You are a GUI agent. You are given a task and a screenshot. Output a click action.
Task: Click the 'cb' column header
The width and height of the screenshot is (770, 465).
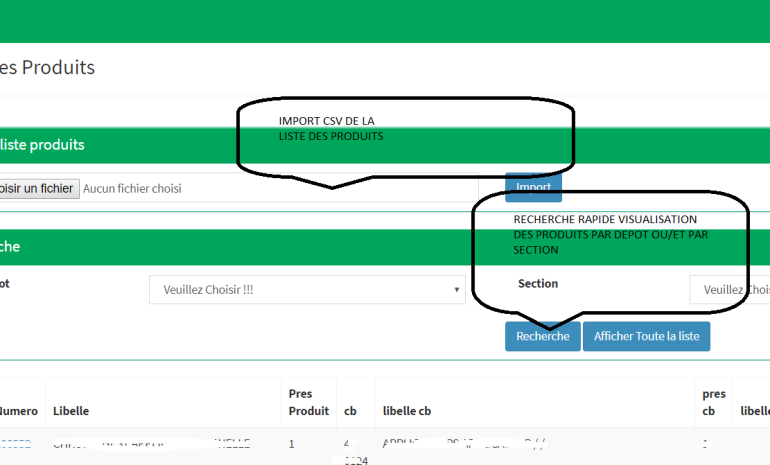click(350, 411)
